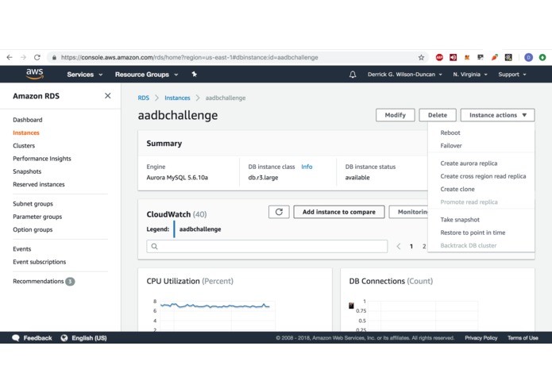The image size is (552, 392).
Task: Open Event subscriptions
Action: click(x=39, y=262)
